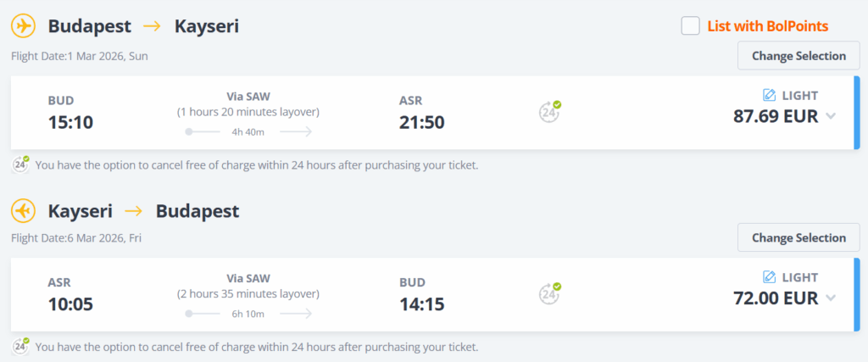Image resolution: width=868 pixels, height=362 pixels.
Task: Click the 24-hour cancellation icon in the ASR–BUD flight row
Action: click(549, 293)
